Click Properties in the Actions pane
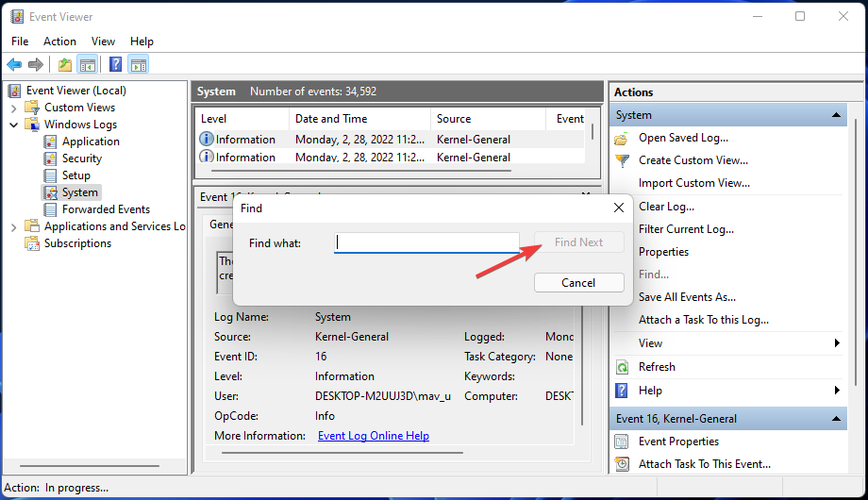 [663, 252]
